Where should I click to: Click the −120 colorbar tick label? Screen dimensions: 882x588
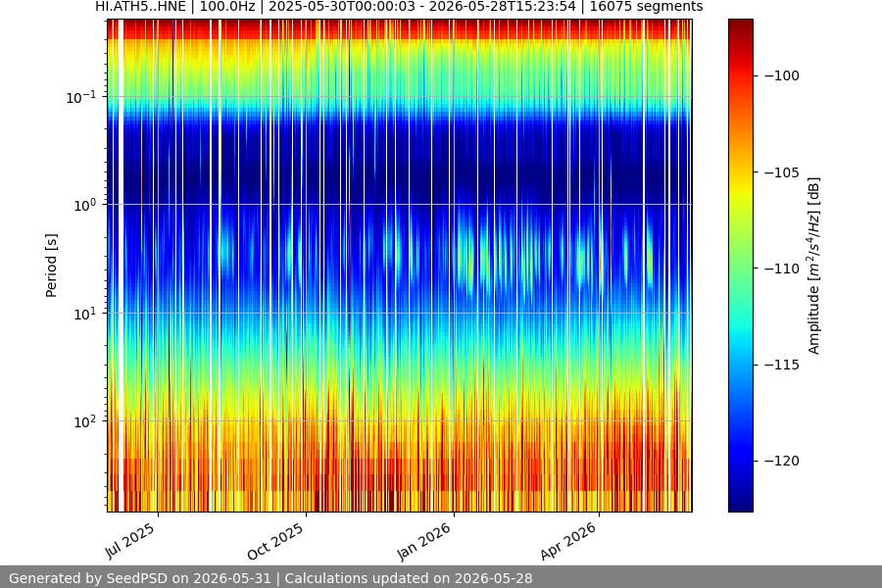pyautogui.click(x=781, y=461)
